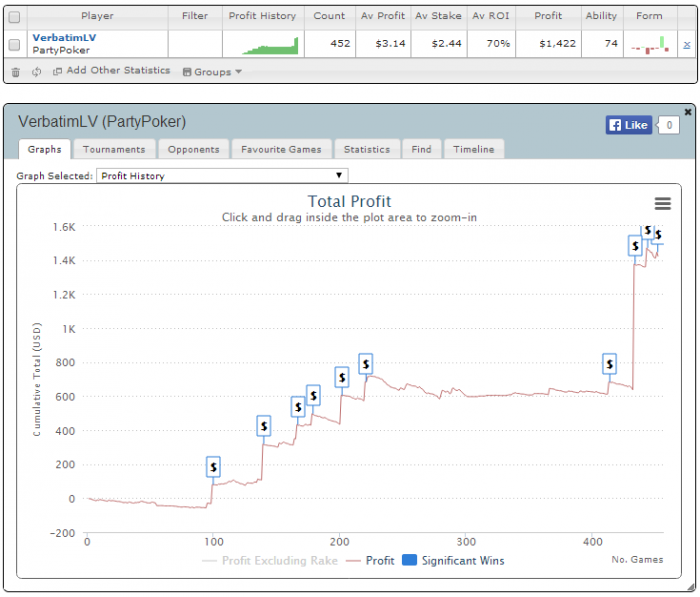Tick the header select-all checkbox
This screenshot has width=700, height=597.
(15, 17)
